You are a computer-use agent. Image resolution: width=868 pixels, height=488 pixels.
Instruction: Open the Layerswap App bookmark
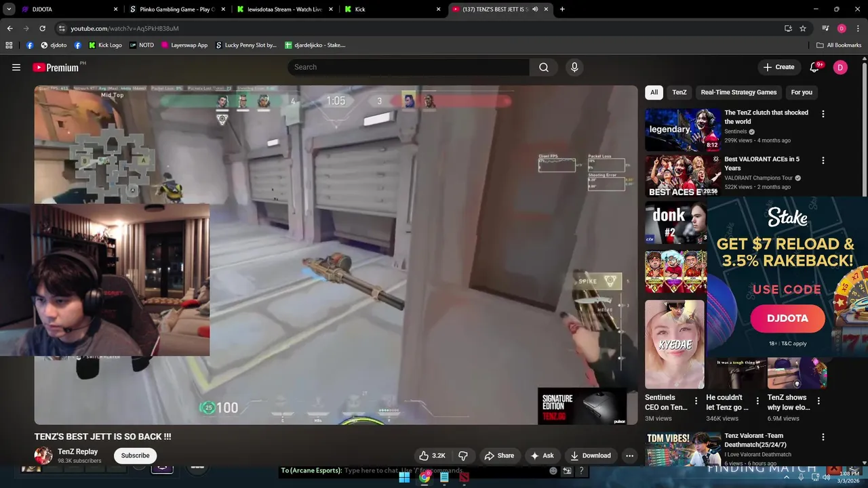click(184, 45)
